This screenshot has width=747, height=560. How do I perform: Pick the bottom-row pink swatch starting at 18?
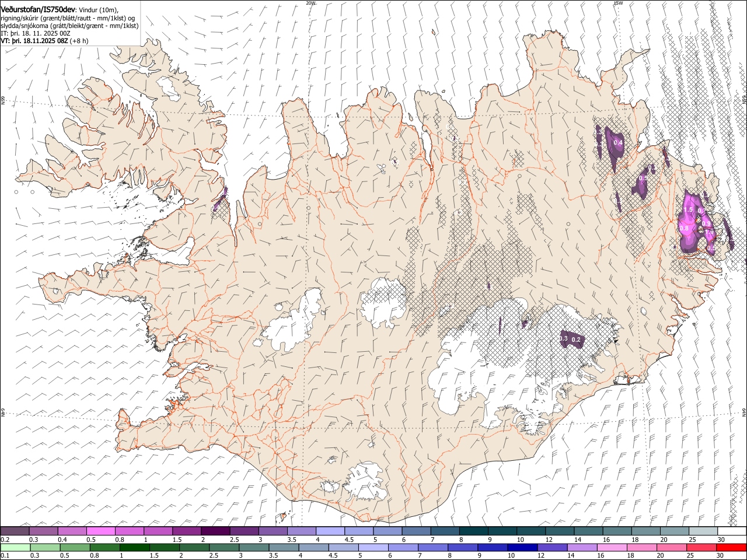(x=641, y=547)
